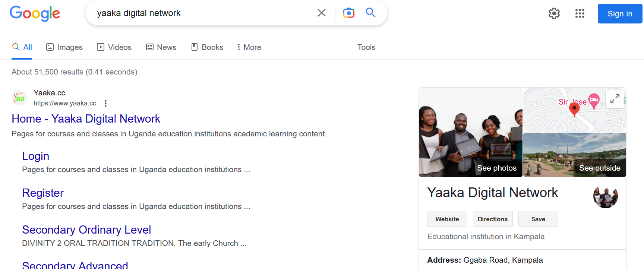This screenshot has height=269, width=644.
Task: Open quick settings via the gear icon
Action: click(x=554, y=13)
